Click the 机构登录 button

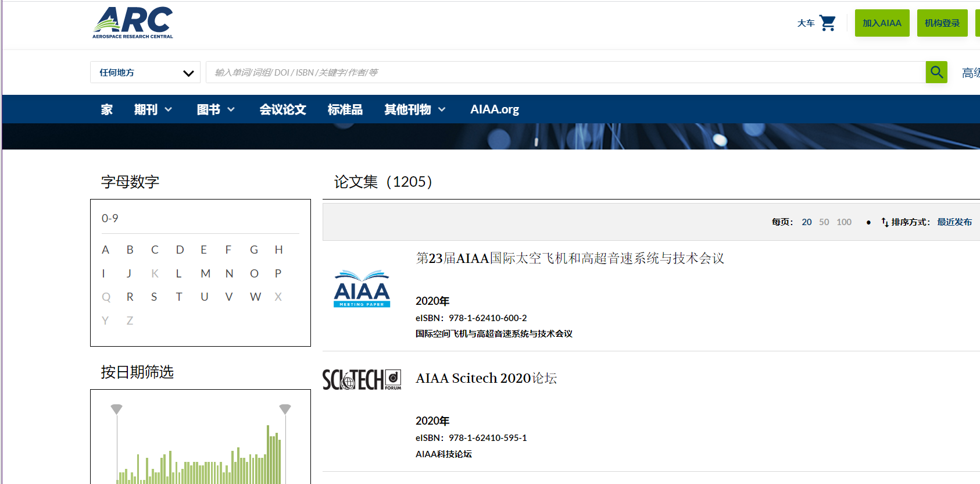(942, 23)
